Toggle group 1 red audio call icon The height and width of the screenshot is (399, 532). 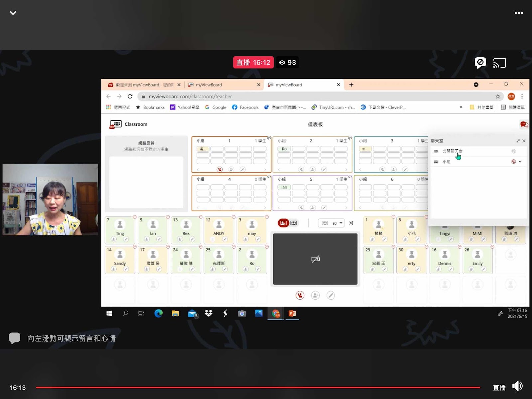click(x=220, y=169)
